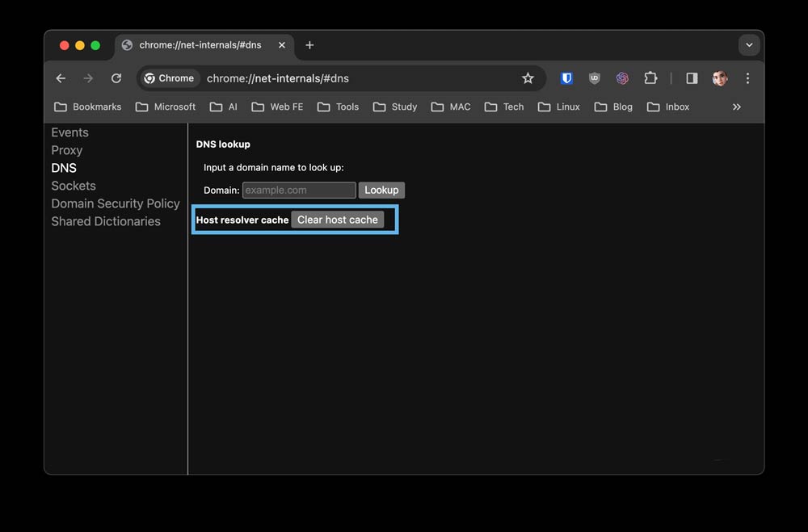
Task: Click "Input a domain name to look up:" text
Action: coord(274,167)
